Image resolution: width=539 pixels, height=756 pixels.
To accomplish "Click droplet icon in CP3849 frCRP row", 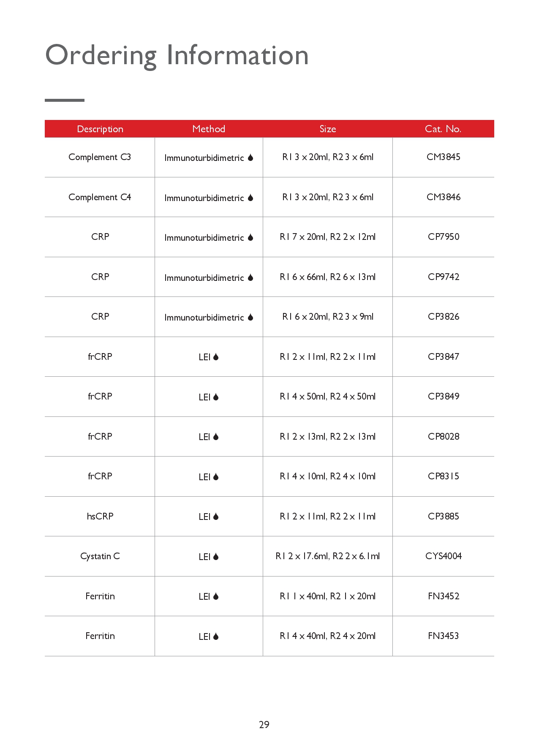I will tap(216, 397).
